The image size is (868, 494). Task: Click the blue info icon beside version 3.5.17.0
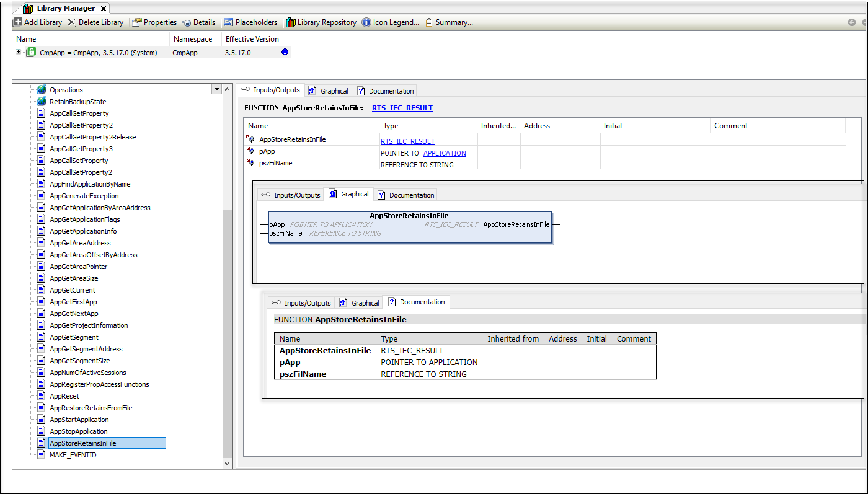pyautogui.click(x=285, y=53)
